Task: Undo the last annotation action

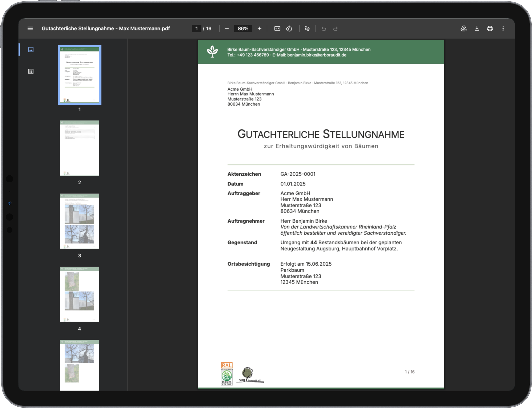Action: coord(324,28)
